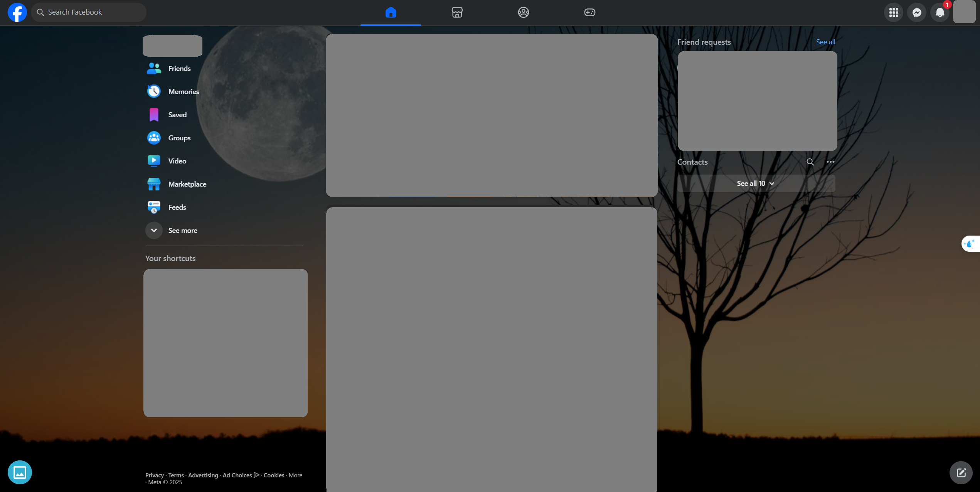Click the Contacts search icon

click(811, 162)
